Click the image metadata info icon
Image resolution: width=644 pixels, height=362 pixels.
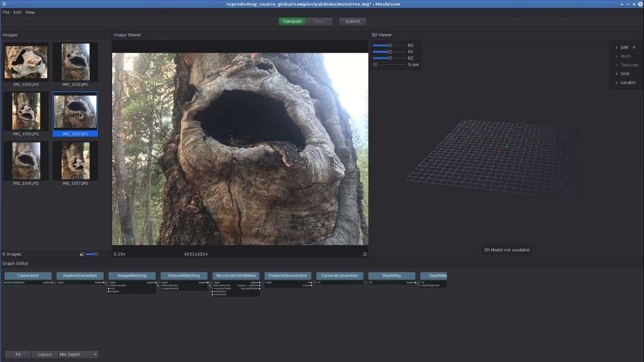[x=365, y=254]
